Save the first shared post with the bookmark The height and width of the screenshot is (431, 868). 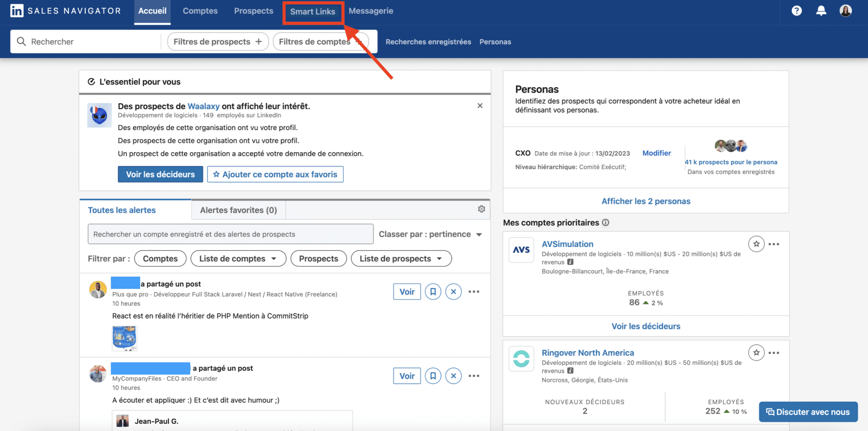coord(433,291)
